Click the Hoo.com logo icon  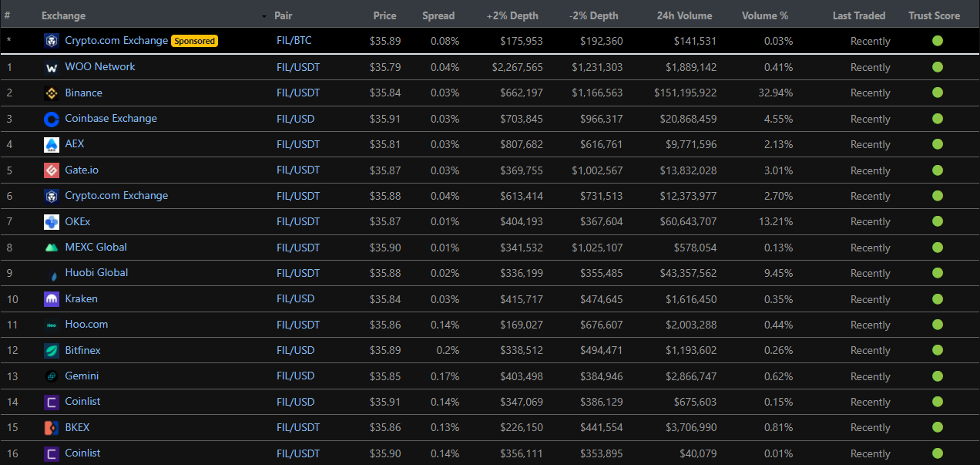click(52, 325)
